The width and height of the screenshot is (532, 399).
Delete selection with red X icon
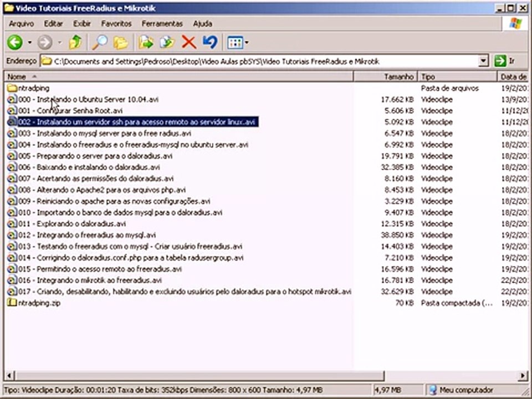click(x=189, y=43)
